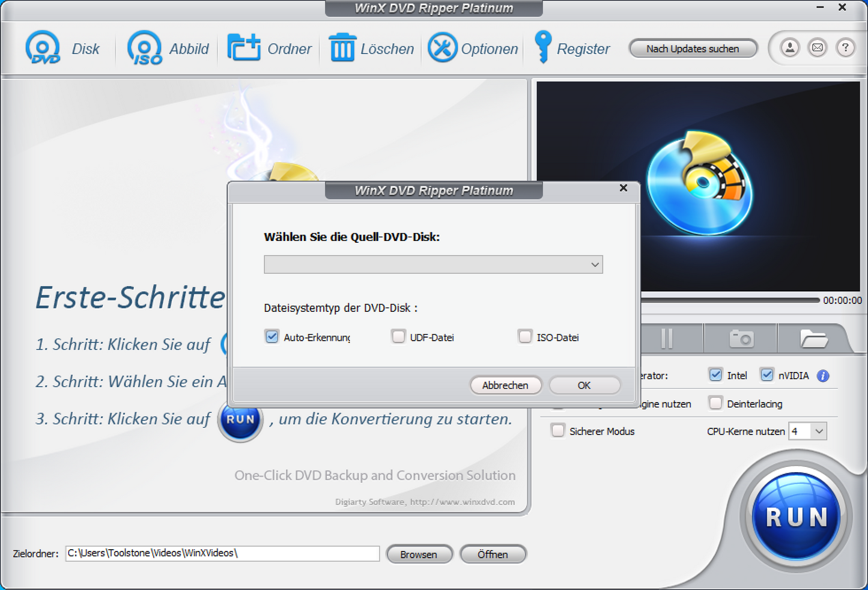Uncheck the nVIDIA accelerator

767,374
